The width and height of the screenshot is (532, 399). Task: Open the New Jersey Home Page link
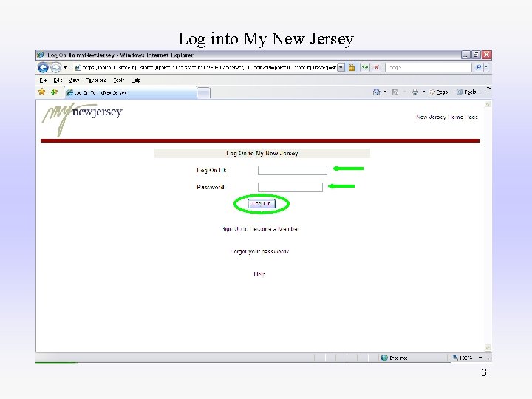tap(447, 117)
